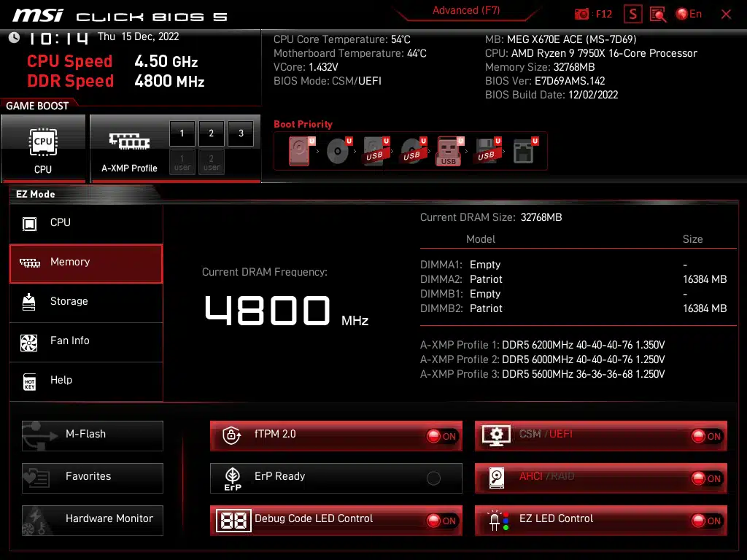Change language with the En globe icon
This screenshot has height=560, width=747.
tap(689, 15)
